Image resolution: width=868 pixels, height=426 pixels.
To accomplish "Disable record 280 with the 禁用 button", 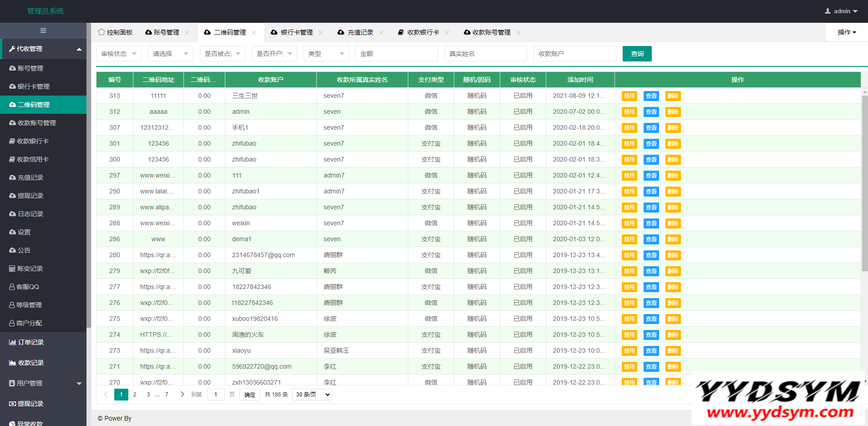I will click(629, 255).
